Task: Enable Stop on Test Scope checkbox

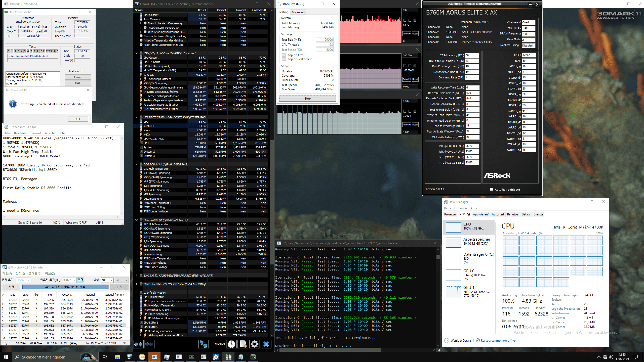Action: (x=284, y=59)
